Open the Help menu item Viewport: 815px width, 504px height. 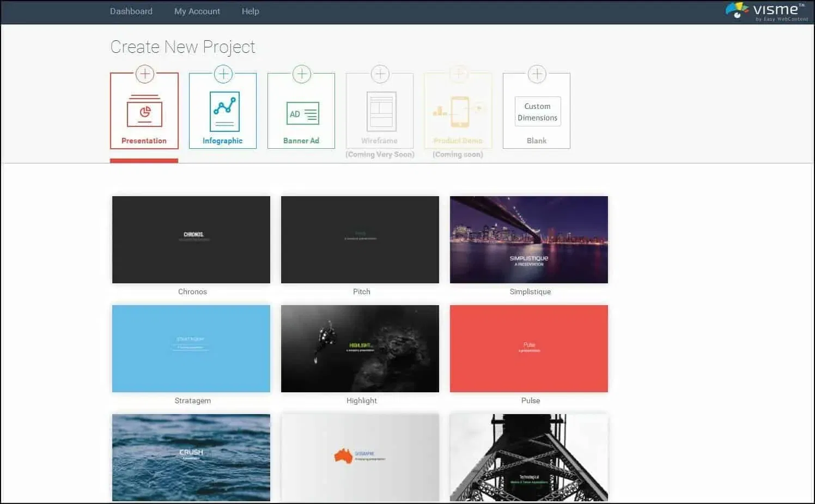(251, 11)
